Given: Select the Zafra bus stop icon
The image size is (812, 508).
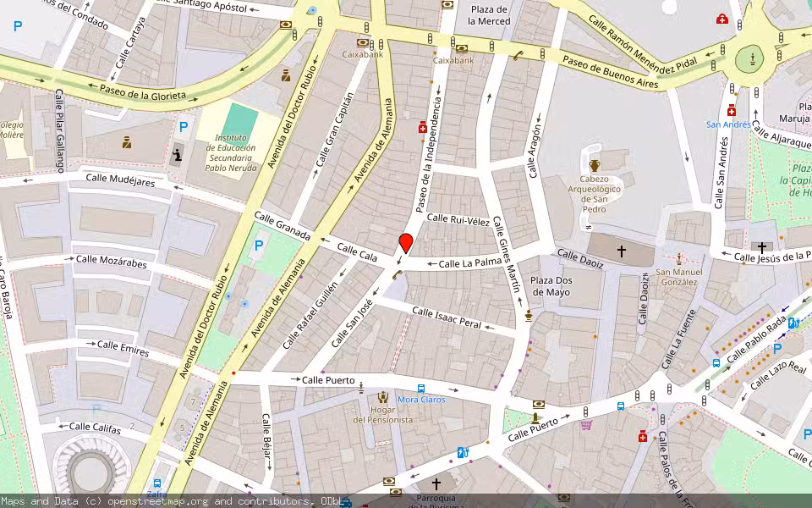Looking at the screenshot, I should pyautogui.click(x=157, y=483).
